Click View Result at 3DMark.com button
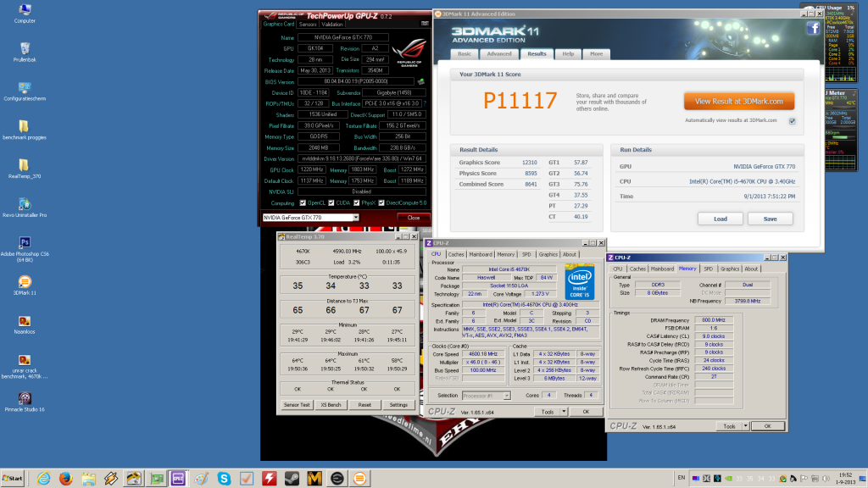Image resolution: width=868 pixels, height=488 pixels. click(x=739, y=102)
